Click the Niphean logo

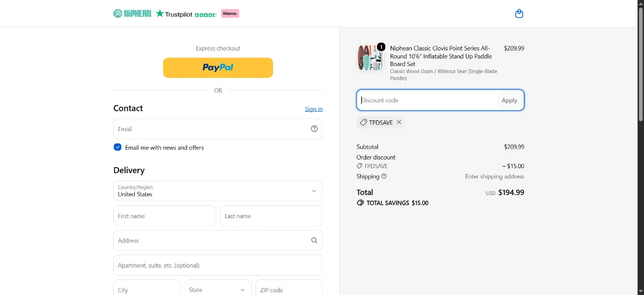tap(132, 13)
